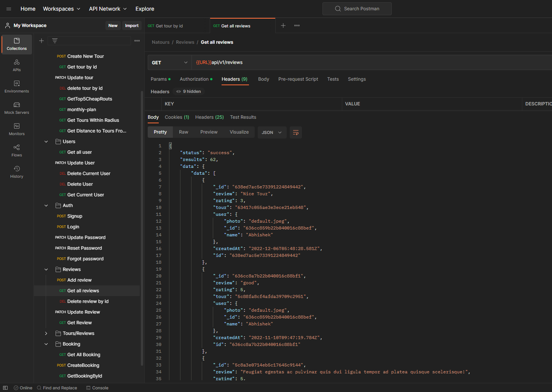Open the JSON response format dropdown
This screenshot has height=392, width=552.
pos(272,132)
